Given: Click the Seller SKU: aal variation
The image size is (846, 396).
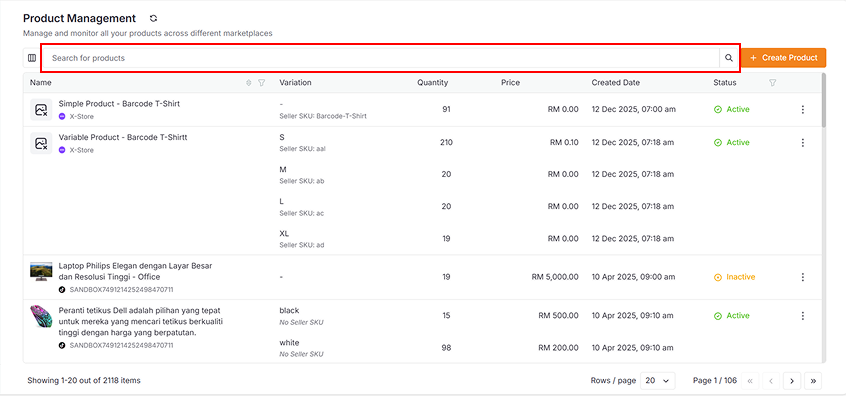Looking at the screenshot, I should (x=302, y=149).
